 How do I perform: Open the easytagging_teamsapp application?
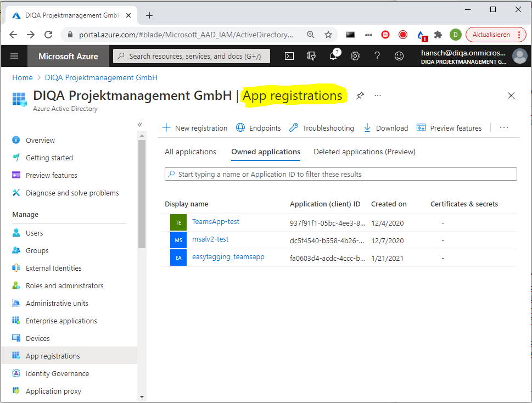[228, 257]
